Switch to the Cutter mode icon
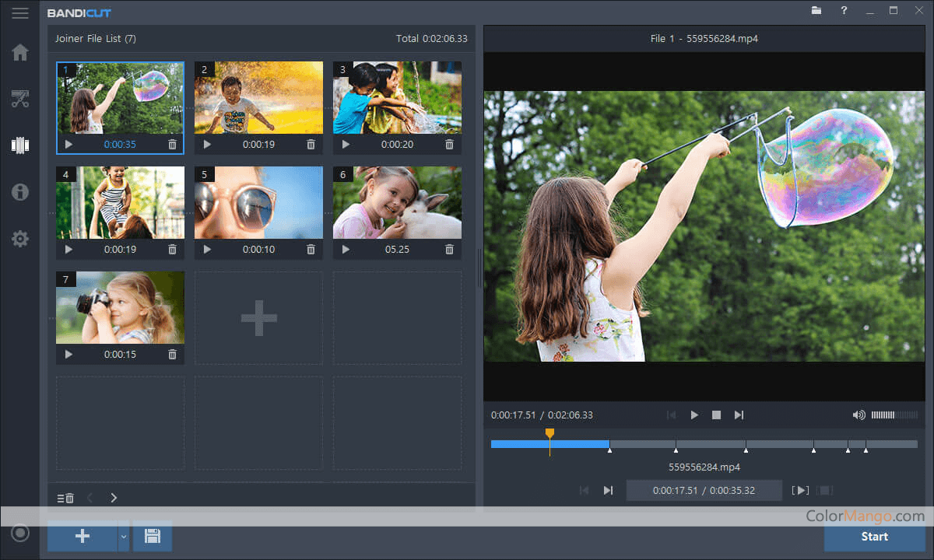Image resolution: width=934 pixels, height=560 pixels. 20,99
